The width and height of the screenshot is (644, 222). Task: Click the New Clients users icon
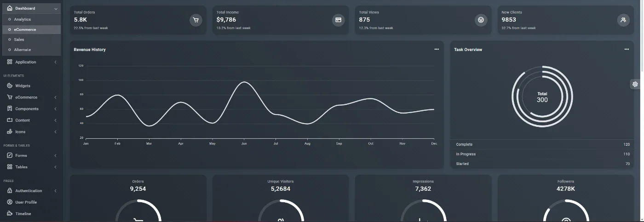[623, 20]
